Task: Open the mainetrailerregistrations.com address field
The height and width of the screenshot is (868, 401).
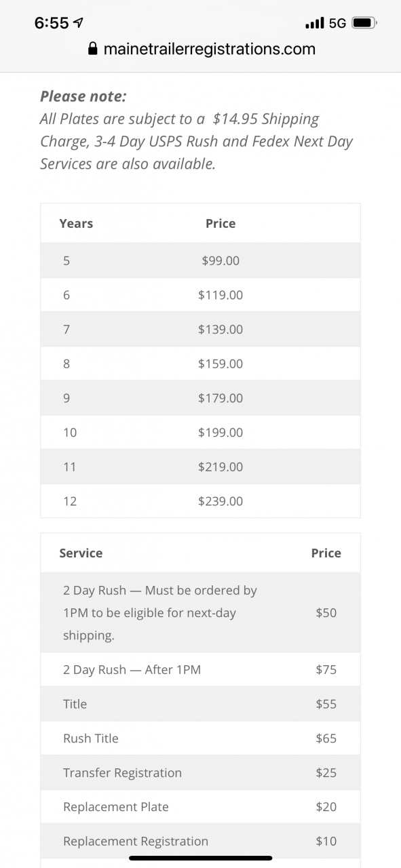Action: click(202, 49)
